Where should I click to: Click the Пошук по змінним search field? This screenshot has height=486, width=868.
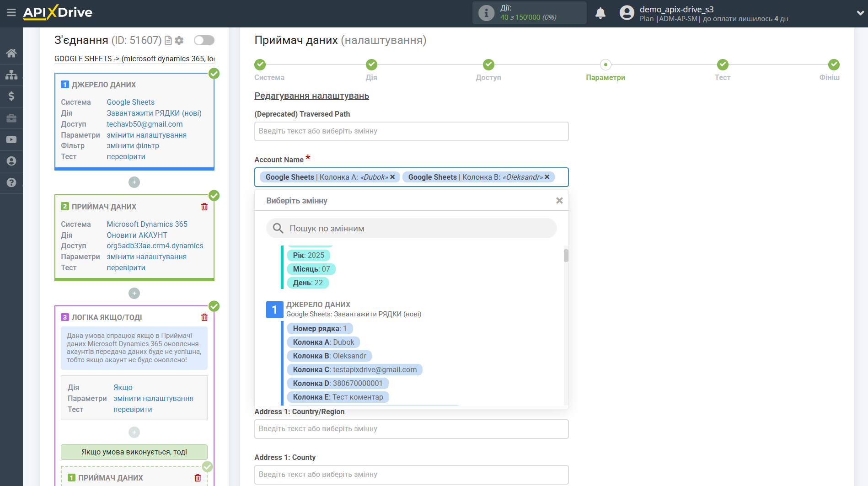click(411, 228)
